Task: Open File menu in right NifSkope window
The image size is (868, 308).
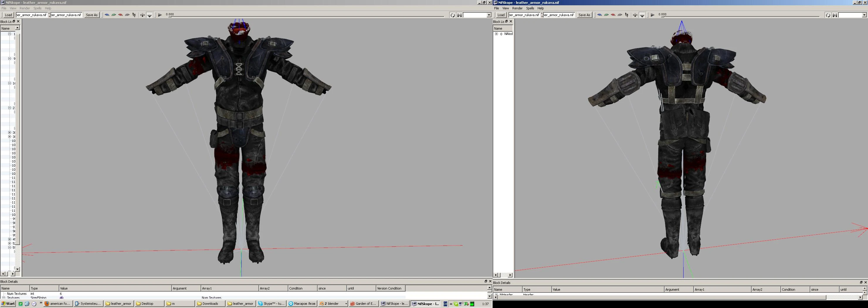Action: click(496, 8)
